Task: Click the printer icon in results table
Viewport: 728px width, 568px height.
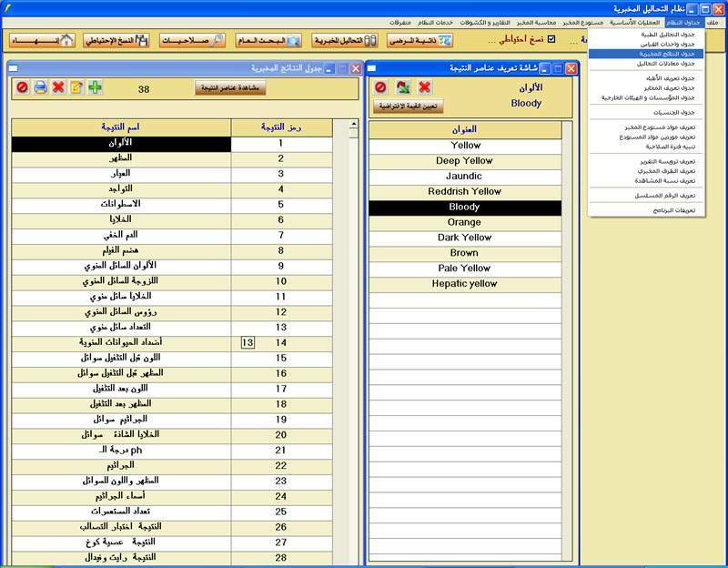Action: pyautogui.click(x=40, y=87)
